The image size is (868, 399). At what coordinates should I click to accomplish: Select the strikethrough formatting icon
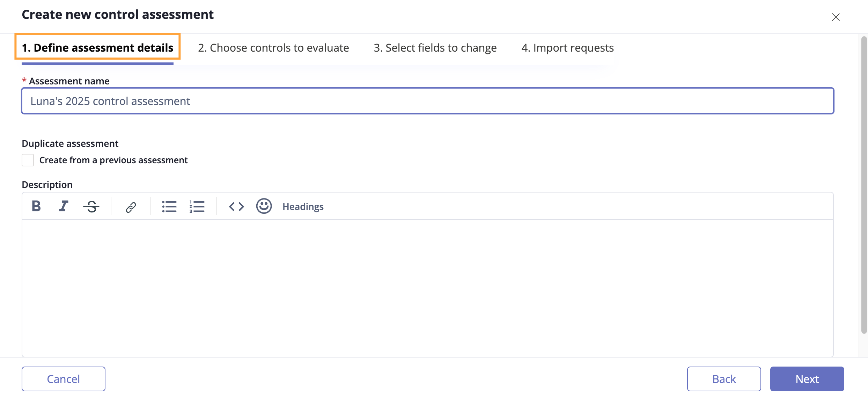tap(91, 206)
